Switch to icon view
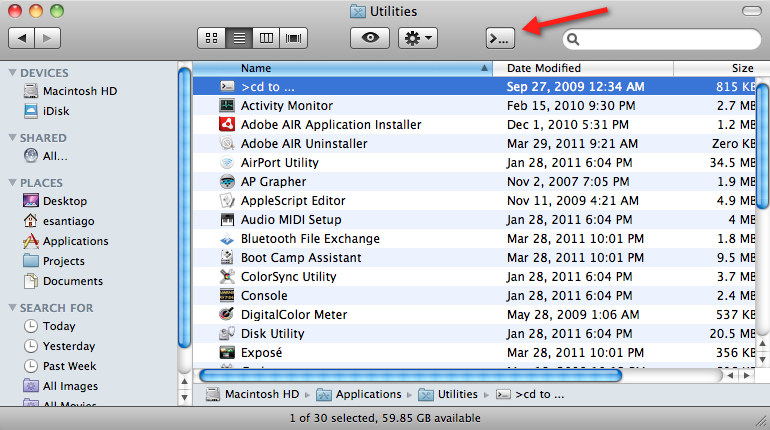 [x=212, y=38]
